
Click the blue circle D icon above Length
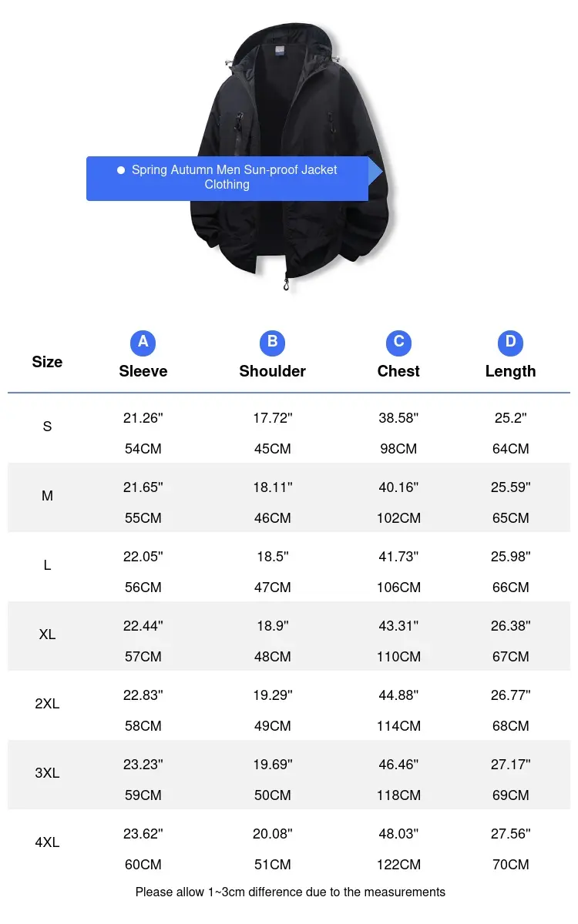pos(510,342)
